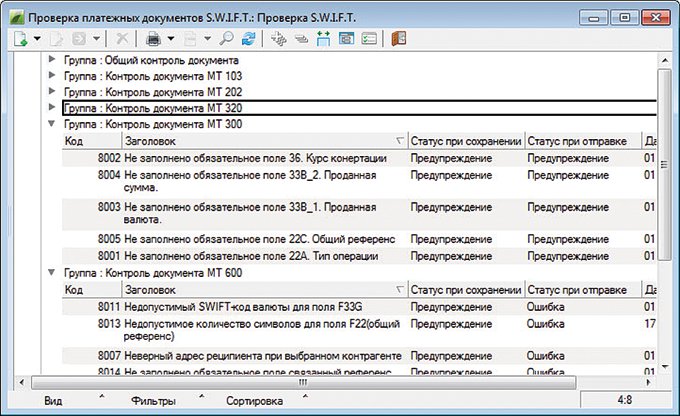
Task: Select row 8004 поле 33B_2 Проданная сумма
Action: point(359,182)
